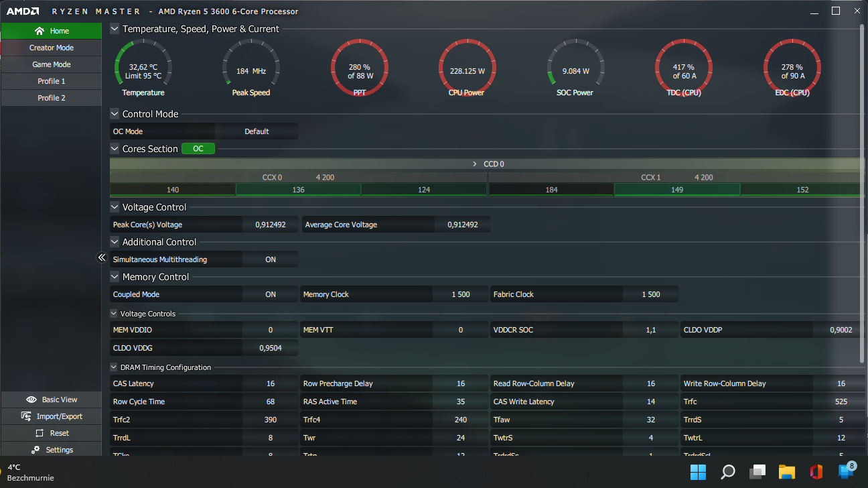Screen dimensions: 868x488
Task: Click the Memory Clock value 1 500
Action: click(461, 294)
